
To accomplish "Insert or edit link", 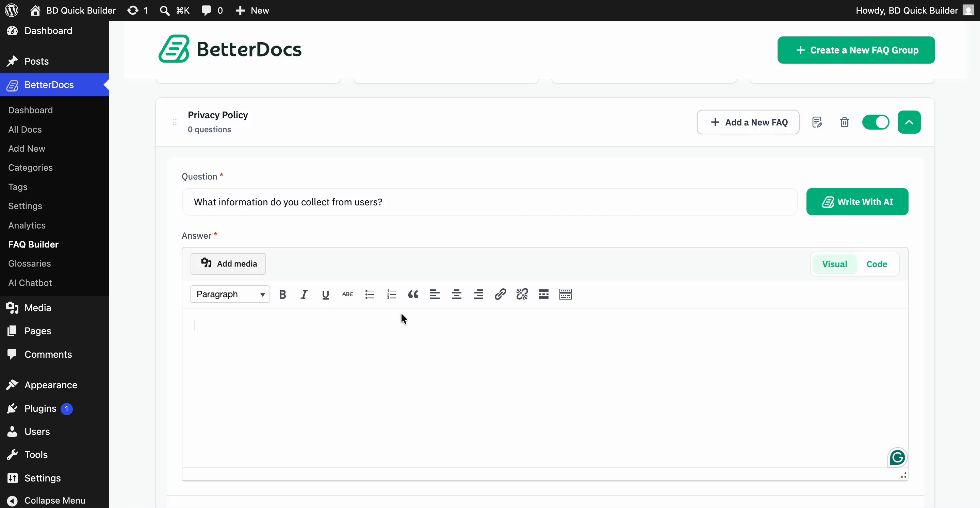I will [500, 294].
